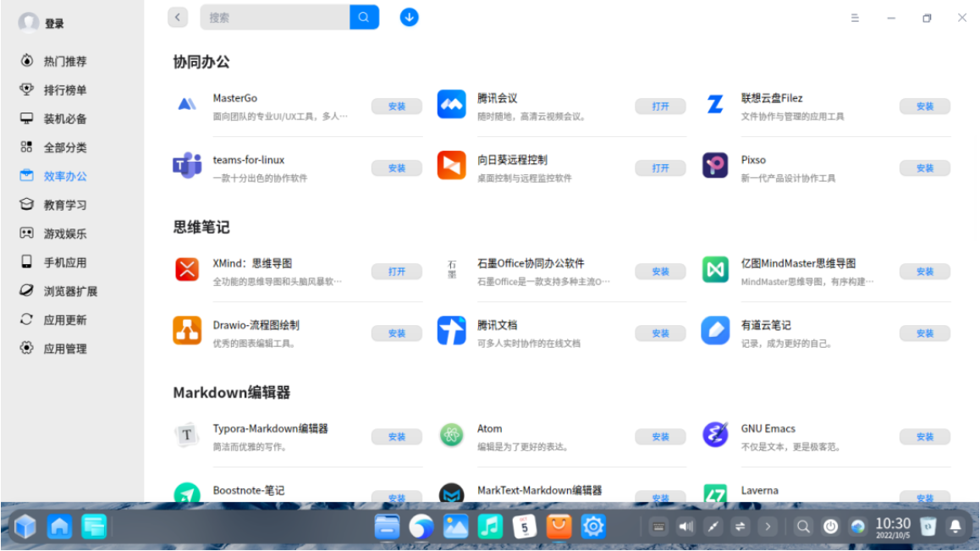Click 登录 to sign in
The height and width of the screenshot is (551, 980).
tap(54, 24)
